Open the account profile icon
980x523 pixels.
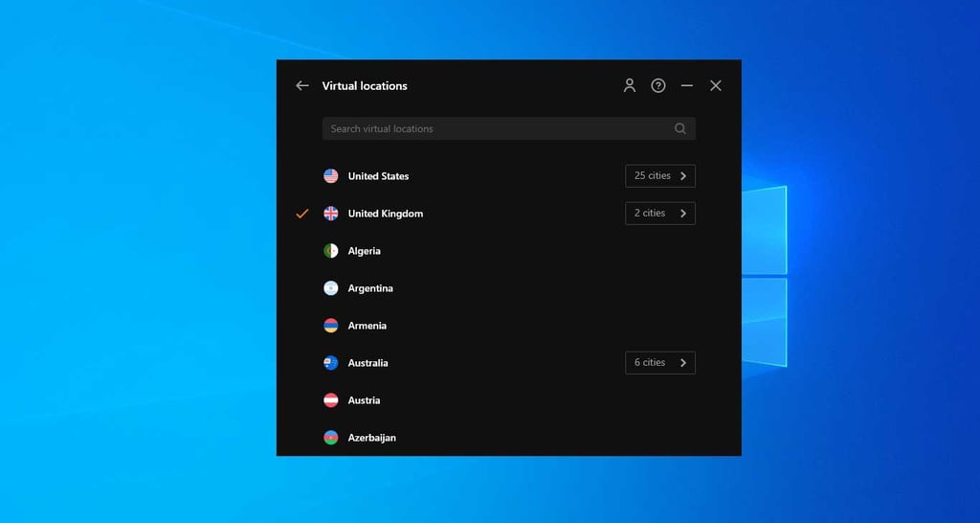point(630,85)
